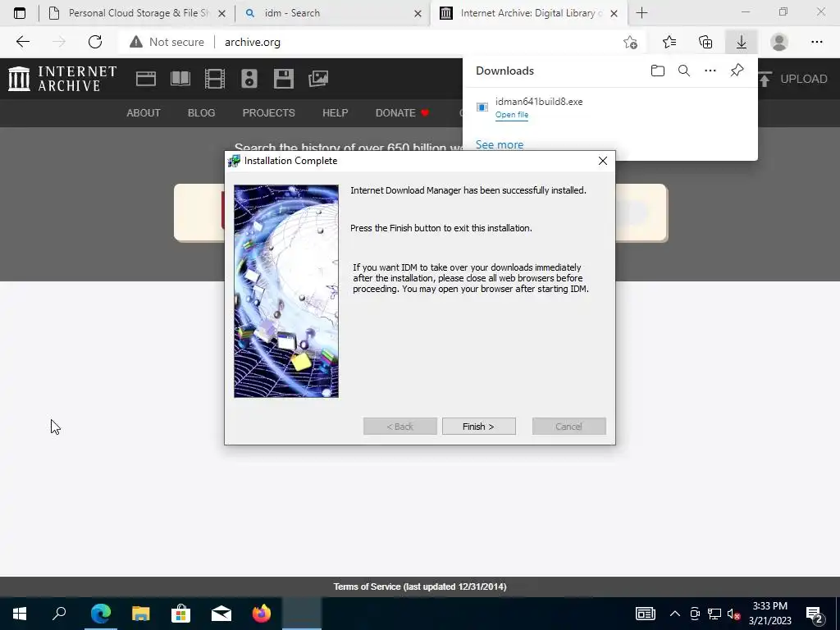Open Microsoft Store from taskbar
Viewport: 840px width, 630px height.
(x=181, y=614)
